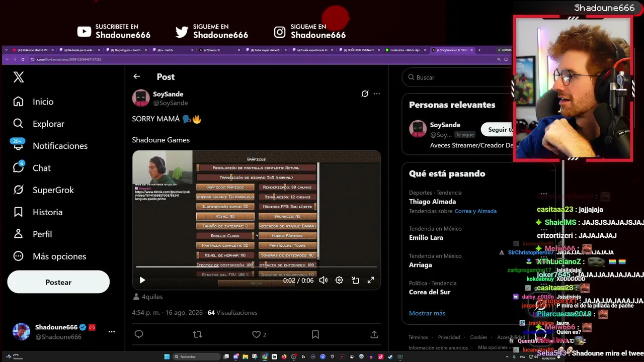Open TikTok from the taskbar
This screenshot has height=362, width=644.
tap(380, 357)
